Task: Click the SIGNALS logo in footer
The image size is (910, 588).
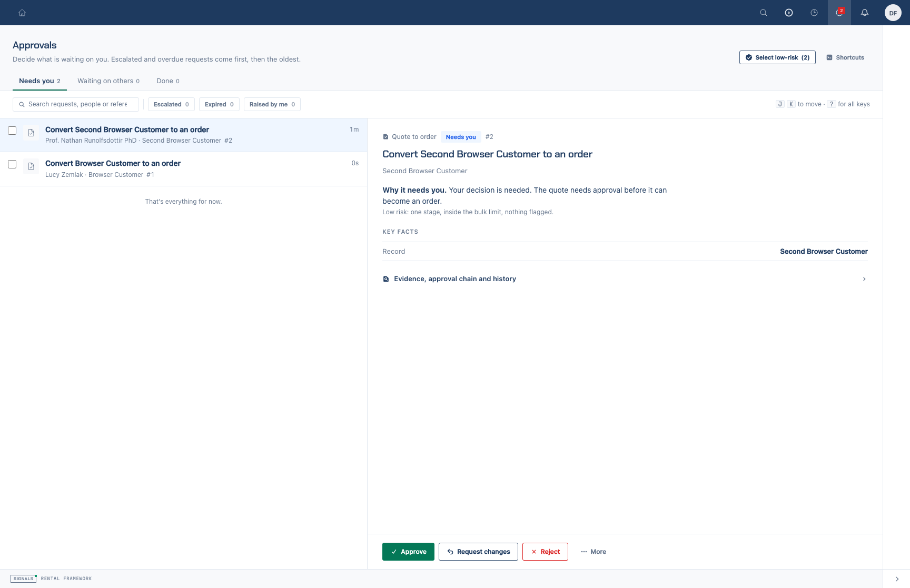Action: (x=23, y=579)
